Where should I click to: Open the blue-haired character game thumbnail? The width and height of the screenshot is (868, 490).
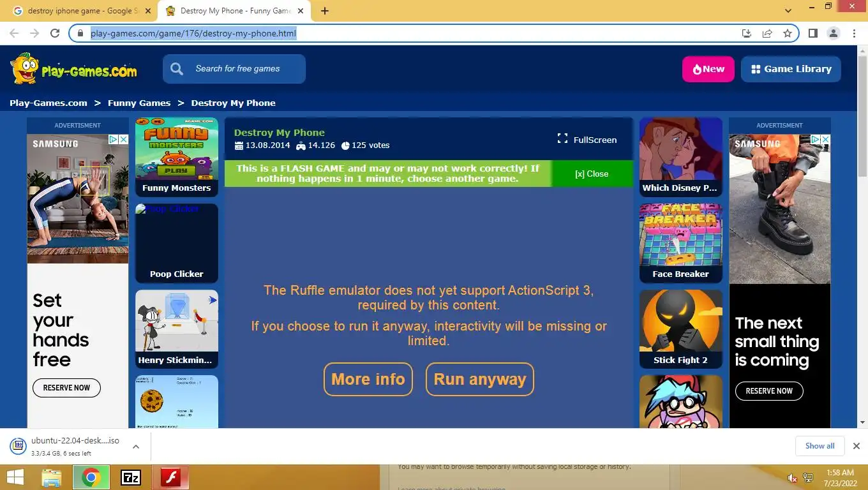(x=681, y=401)
